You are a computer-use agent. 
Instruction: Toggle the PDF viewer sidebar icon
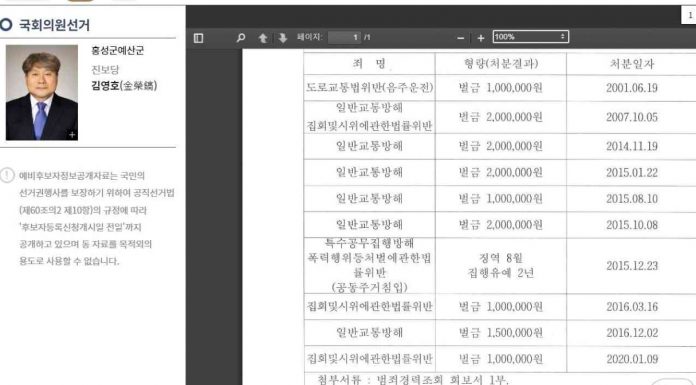(x=198, y=38)
